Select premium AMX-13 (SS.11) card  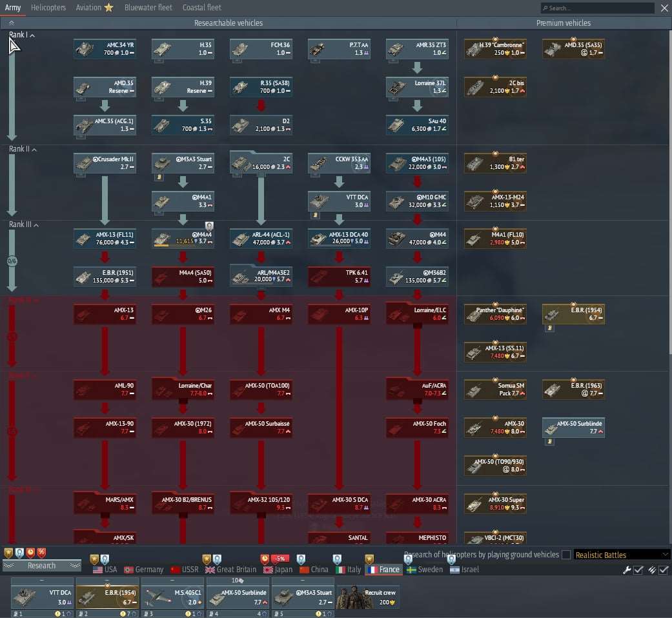coord(495,352)
